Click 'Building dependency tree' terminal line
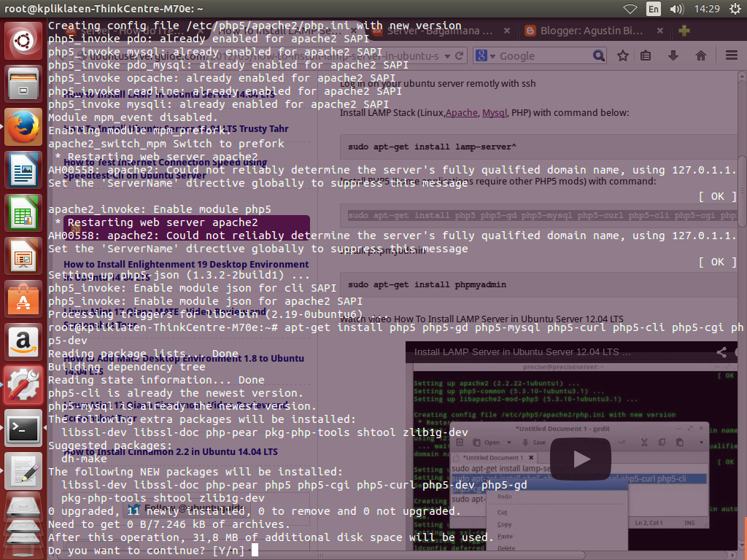 [x=127, y=367]
